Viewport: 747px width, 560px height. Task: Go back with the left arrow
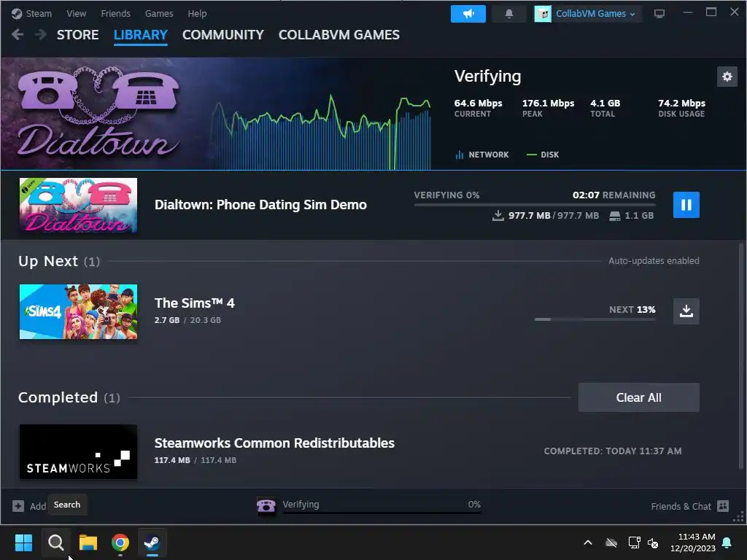click(x=18, y=34)
